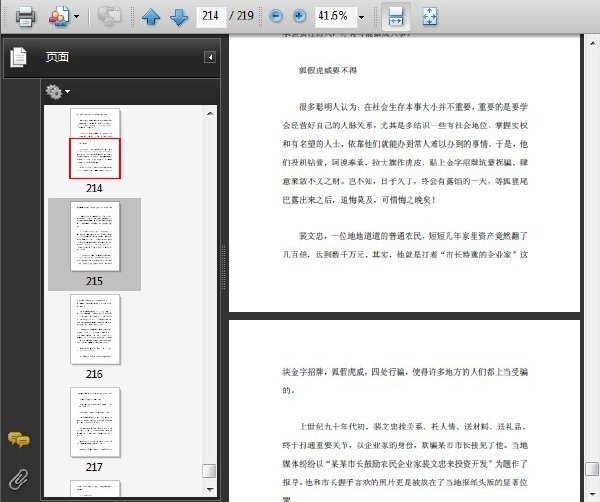Click the thumbnail panel scroll down arrow
The width and height of the screenshot is (600, 502).
(x=210, y=489)
